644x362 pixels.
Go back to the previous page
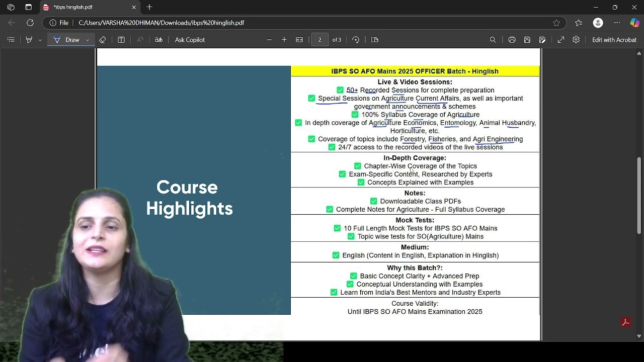[x=12, y=23]
